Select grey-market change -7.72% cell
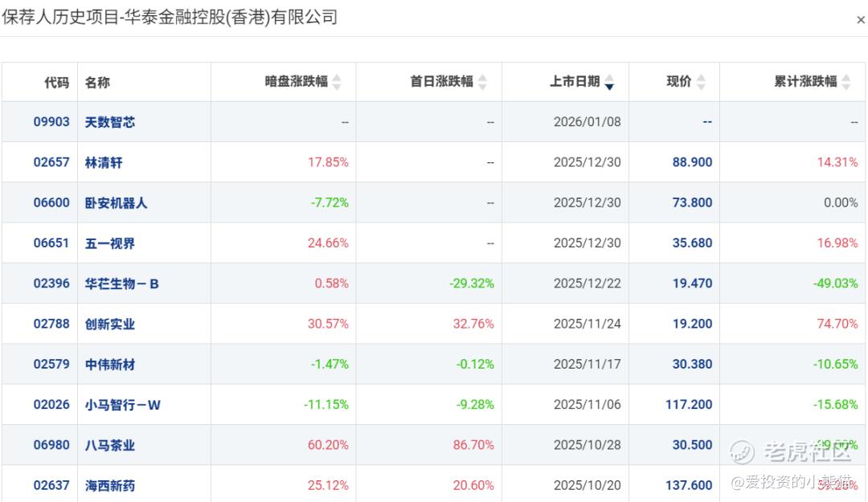The height and width of the screenshot is (502, 868). coord(330,202)
